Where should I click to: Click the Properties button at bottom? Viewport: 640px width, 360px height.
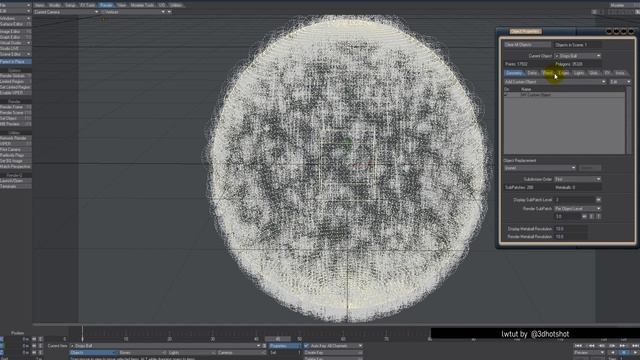284,346
